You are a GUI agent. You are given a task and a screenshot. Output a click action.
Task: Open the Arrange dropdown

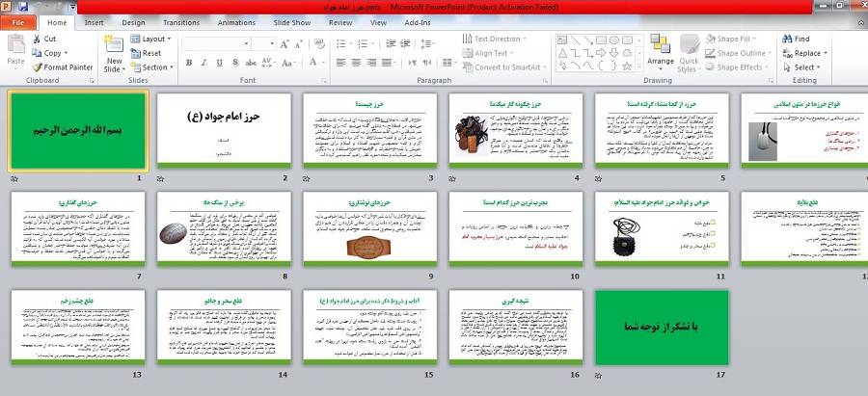[x=661, y=53]
